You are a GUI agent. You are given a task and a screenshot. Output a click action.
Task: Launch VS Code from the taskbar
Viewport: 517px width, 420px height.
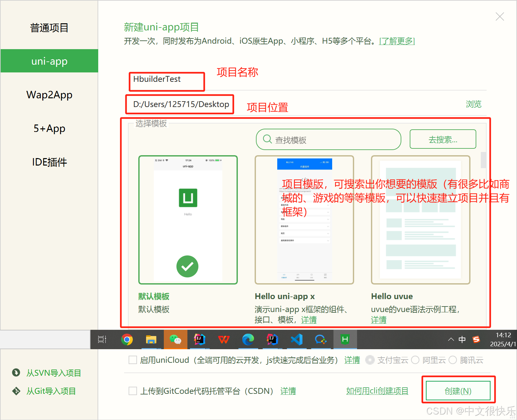click(x=296, y=339)
